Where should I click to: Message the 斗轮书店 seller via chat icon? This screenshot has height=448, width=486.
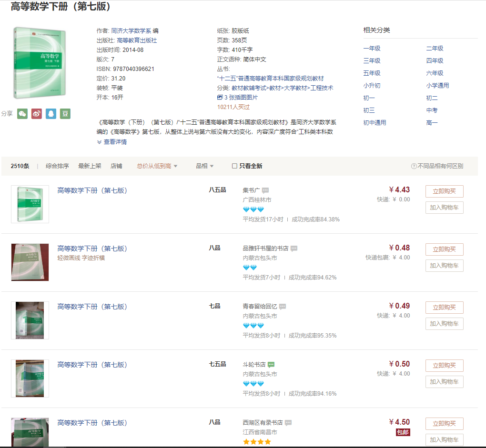pos(271,365)
